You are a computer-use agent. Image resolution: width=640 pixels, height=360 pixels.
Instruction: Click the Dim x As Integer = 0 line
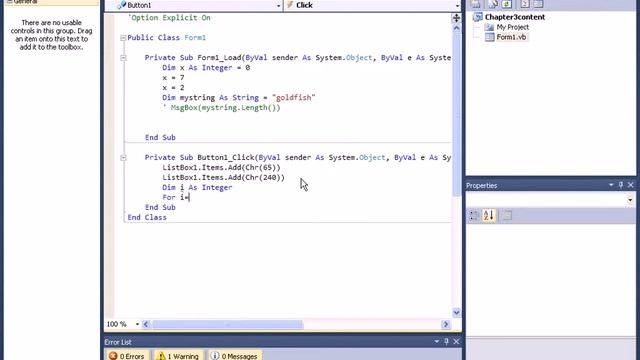tap(206, 68)
